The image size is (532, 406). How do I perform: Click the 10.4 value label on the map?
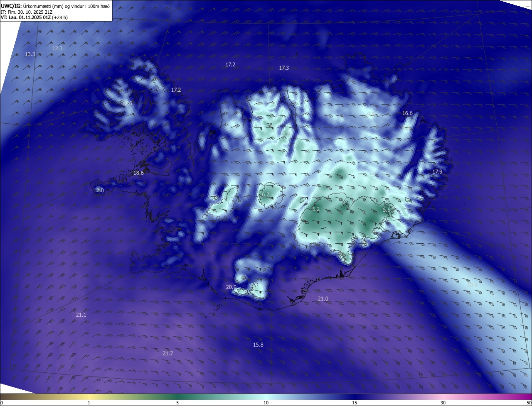click(472, 285)
